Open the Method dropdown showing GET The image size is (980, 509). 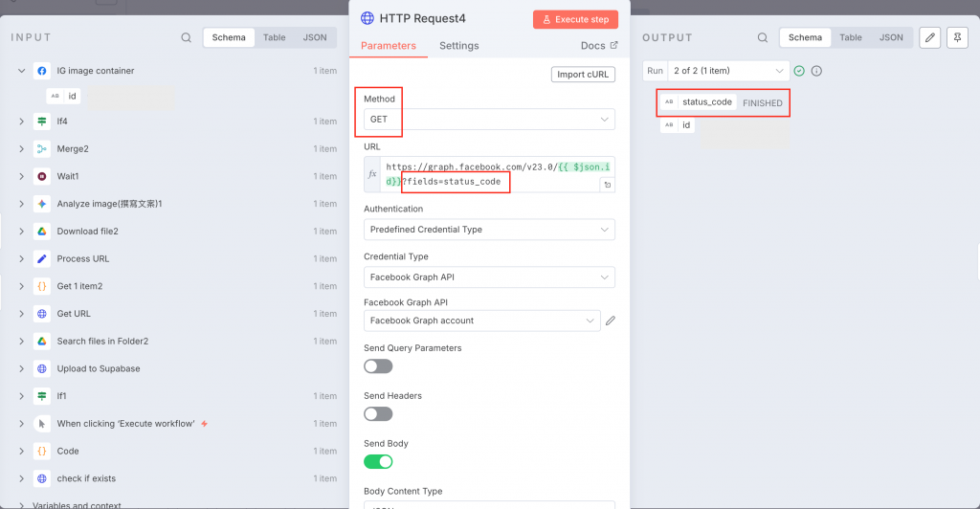click(x=489, y=120)
